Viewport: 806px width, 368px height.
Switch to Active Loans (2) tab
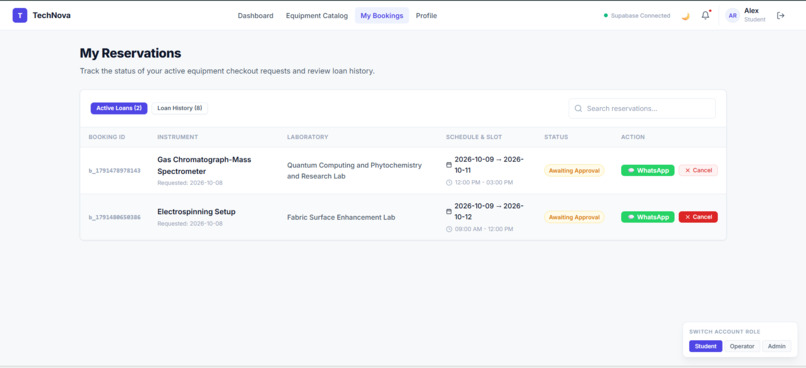pyautogui.click(x=119, y=108)
